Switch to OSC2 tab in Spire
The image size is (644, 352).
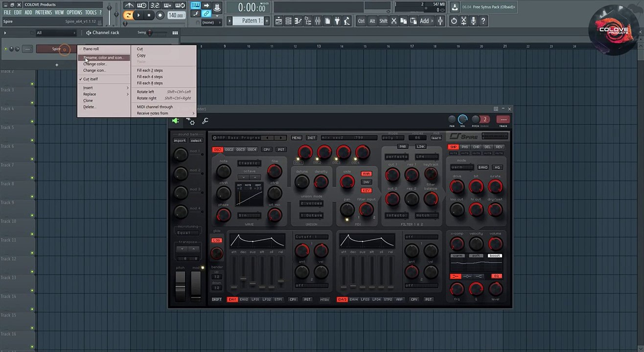pyautogui.click(x=229, y=150)
